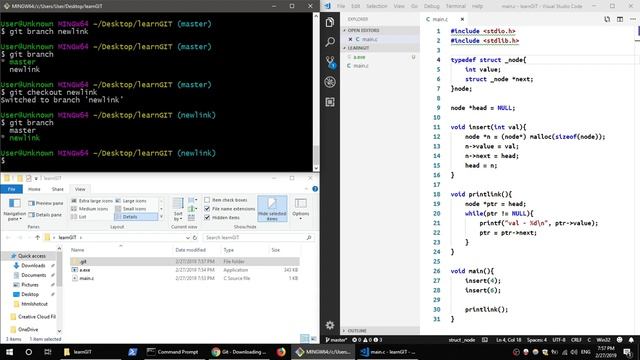Open address bar history dropdown

(x=188, y=238)
